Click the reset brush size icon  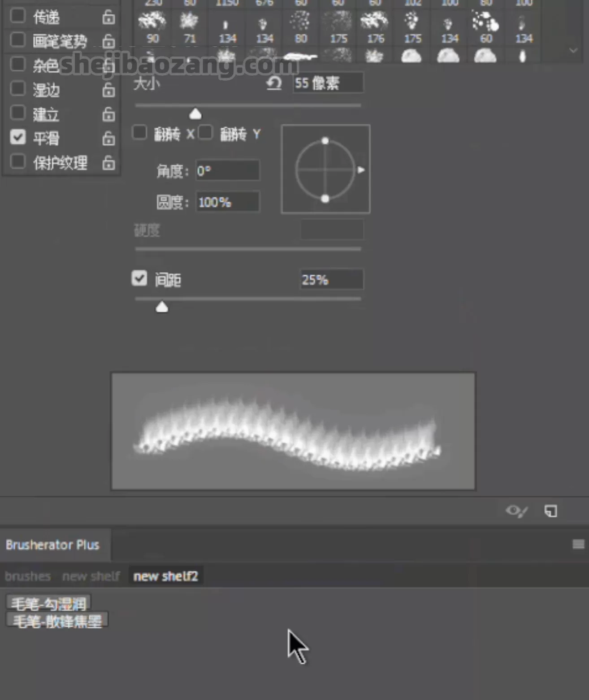(274, 83)
